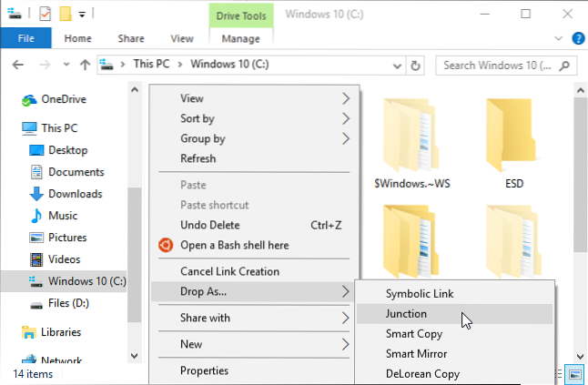Click the file list scroll down arrow
This screenshot has height=385, width=588.
pos(581,356)
